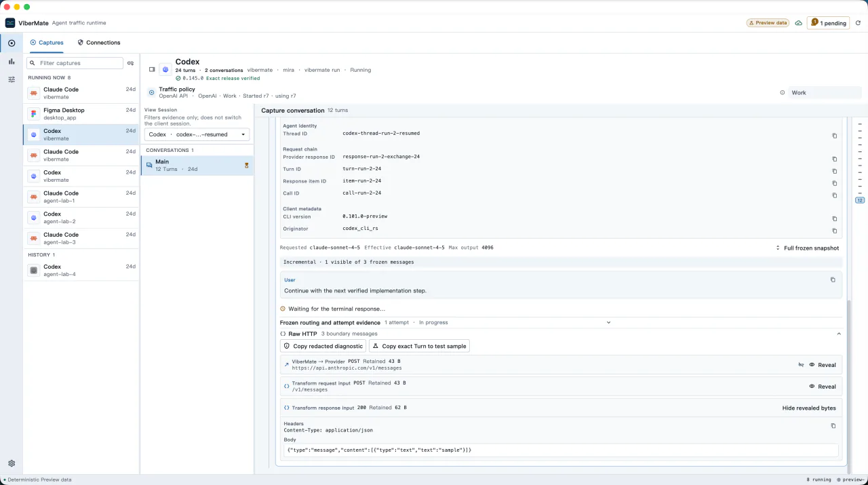Copy the User message text

(x=833, y=279)
